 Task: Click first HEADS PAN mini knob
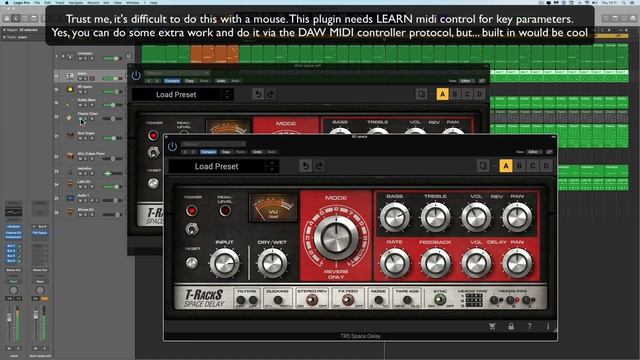pyautogui.click(x=494, y=300)
